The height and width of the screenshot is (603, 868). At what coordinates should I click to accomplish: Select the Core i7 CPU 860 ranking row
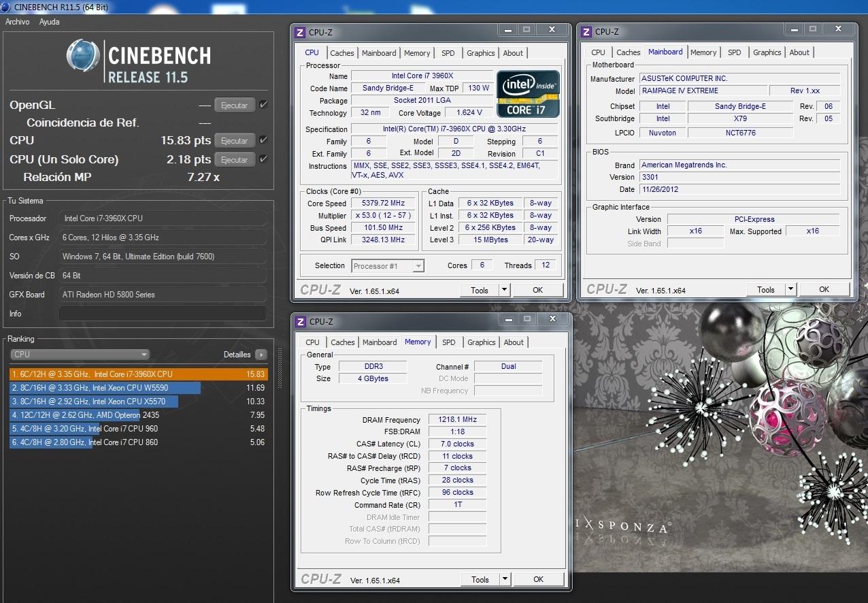pos(139,442)
